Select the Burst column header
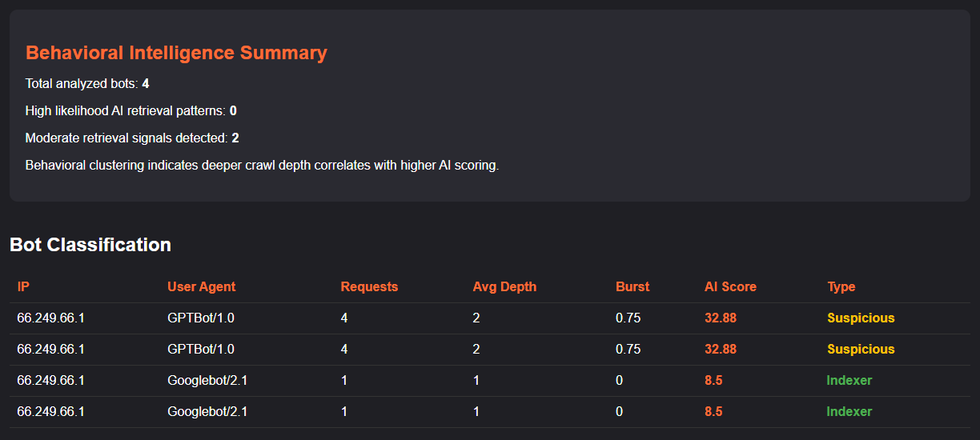The image size is (980, 440). coord(633,286)
